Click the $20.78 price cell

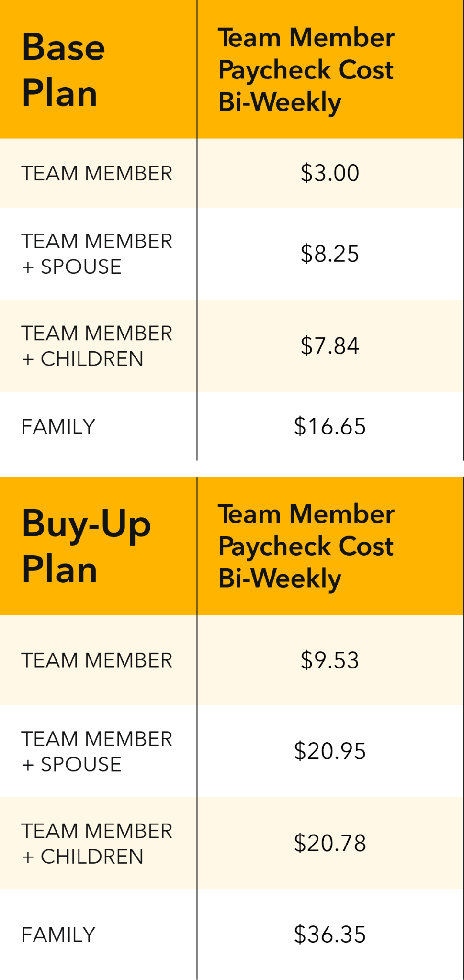point(329,844)
